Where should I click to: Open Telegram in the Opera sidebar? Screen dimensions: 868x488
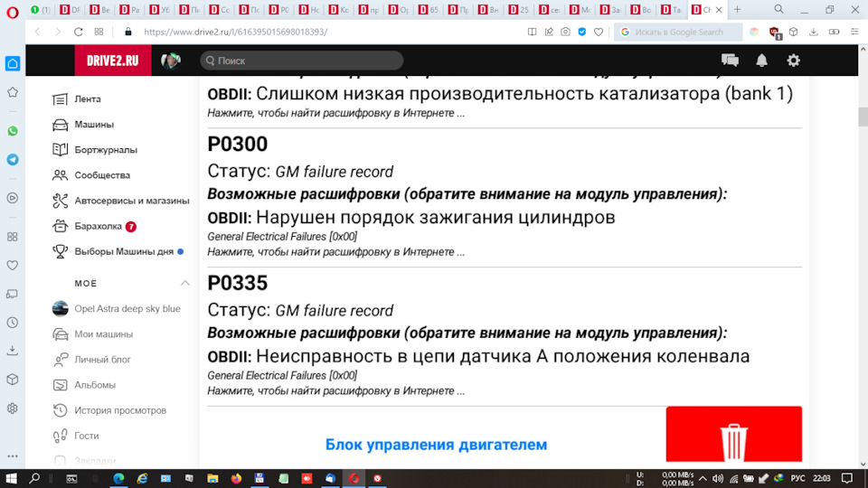13,159
